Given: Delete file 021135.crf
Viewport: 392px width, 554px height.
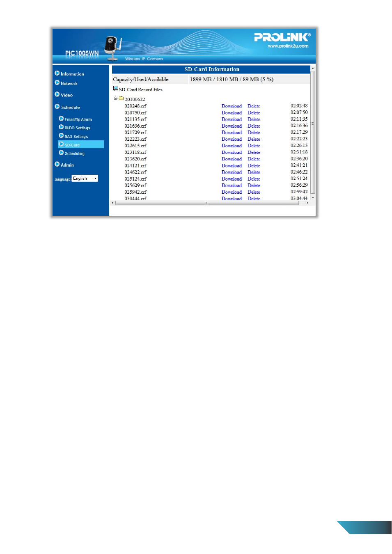Looking at the screenshot, I should pyautogui.click(x=254, y=119).
